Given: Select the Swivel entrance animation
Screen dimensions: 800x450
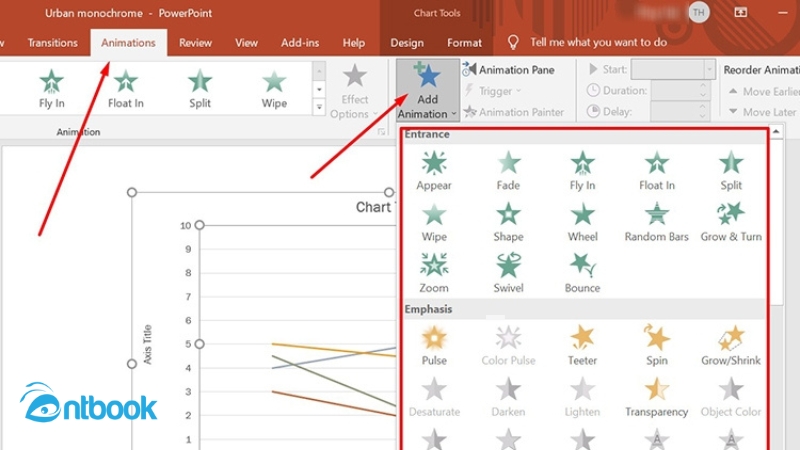Looking at the screenshot, I should click(x=508, y=273).
